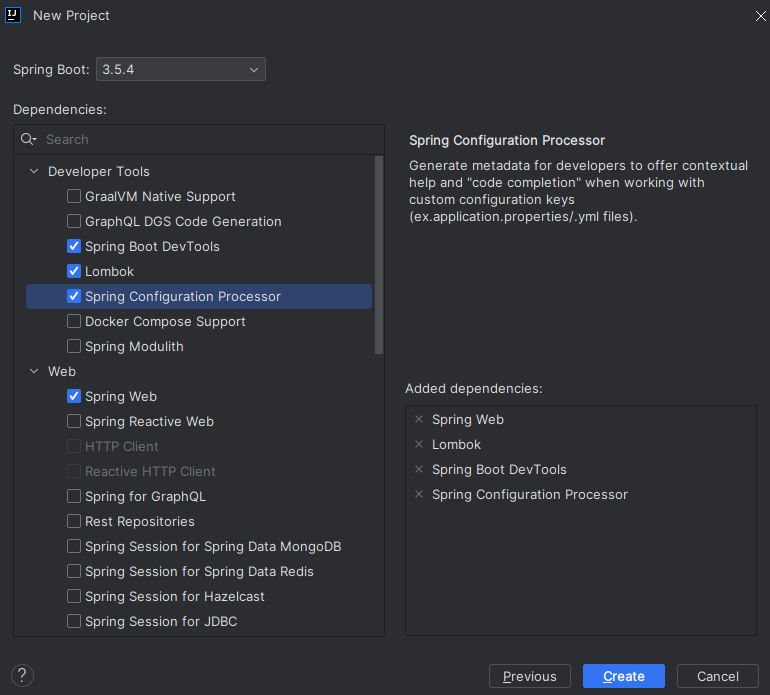Click the search magnifier icon
The image size is (770, 695).
(28, 139)
